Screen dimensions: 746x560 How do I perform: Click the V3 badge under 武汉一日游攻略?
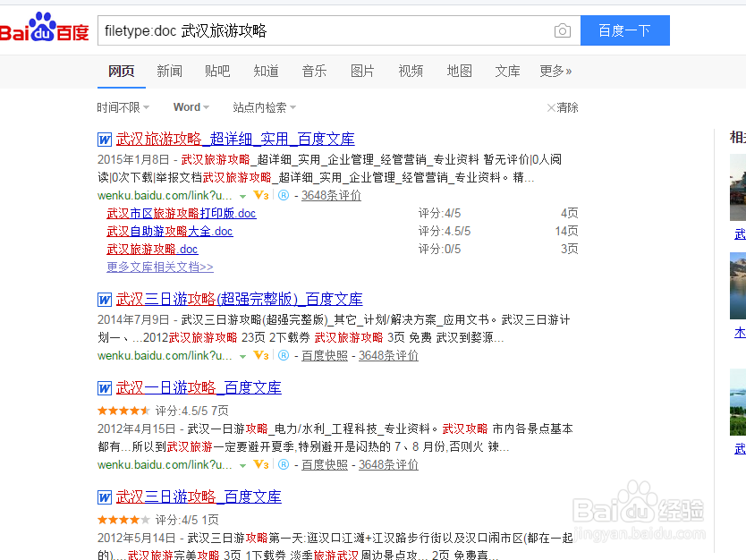[x=259, y=465]
